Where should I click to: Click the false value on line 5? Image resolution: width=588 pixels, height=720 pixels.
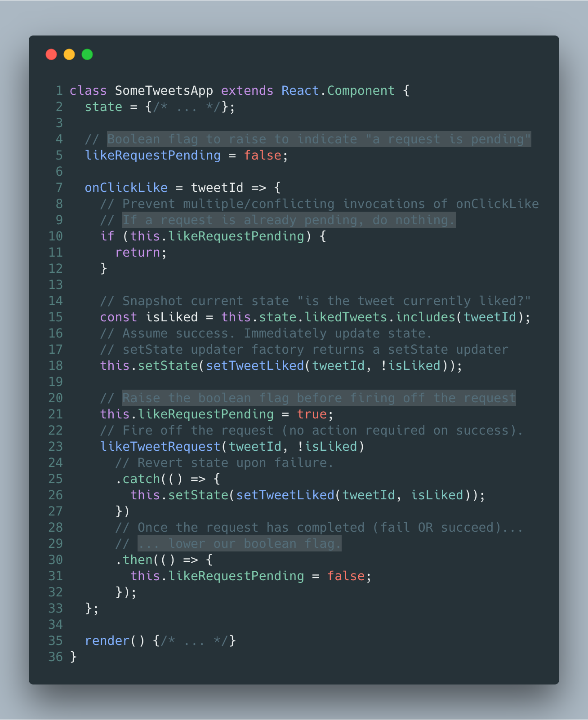click(x=263, y=156)
